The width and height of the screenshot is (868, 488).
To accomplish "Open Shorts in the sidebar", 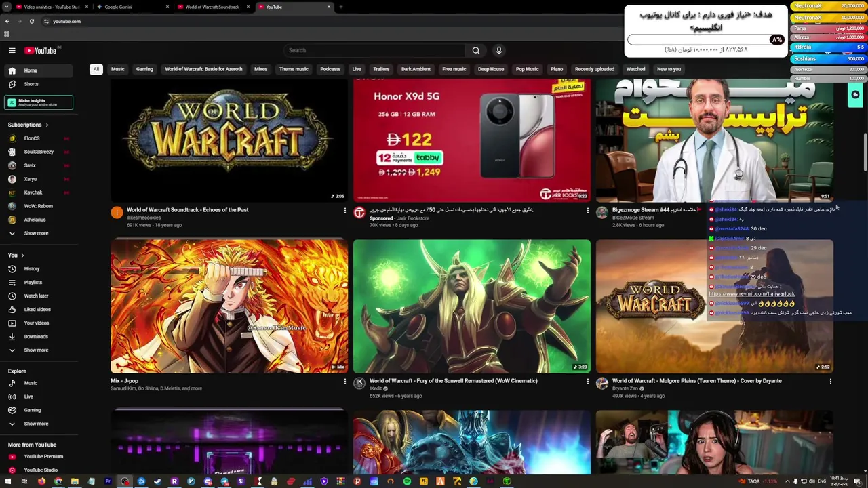I will 39,84.
